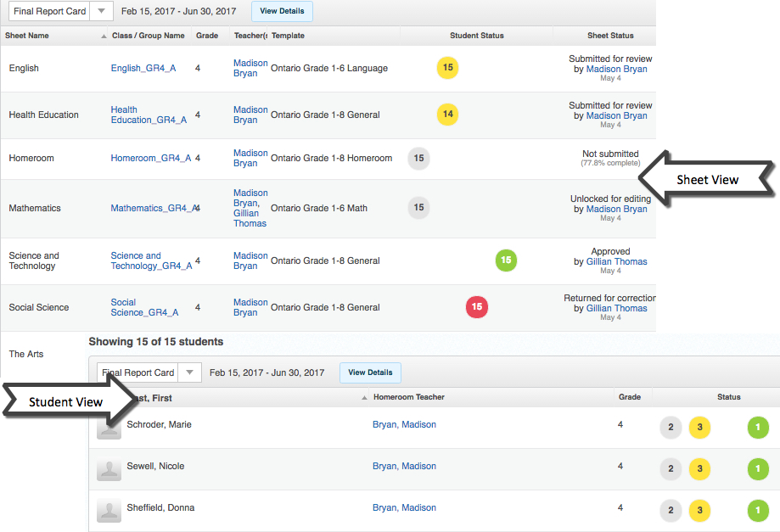780x532 pixels.
Task: Click the red 15 badge for Social Science
Action: (476, 307)
